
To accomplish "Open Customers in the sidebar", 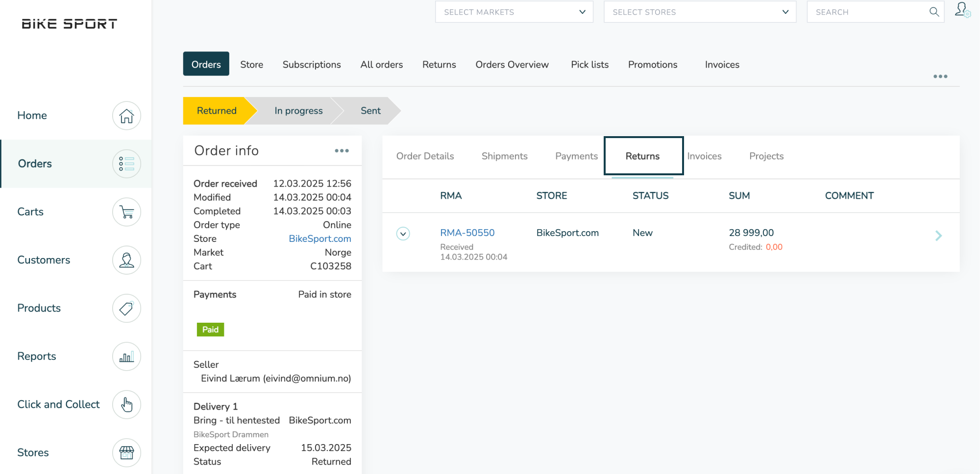I will click(x=44, y=260).
